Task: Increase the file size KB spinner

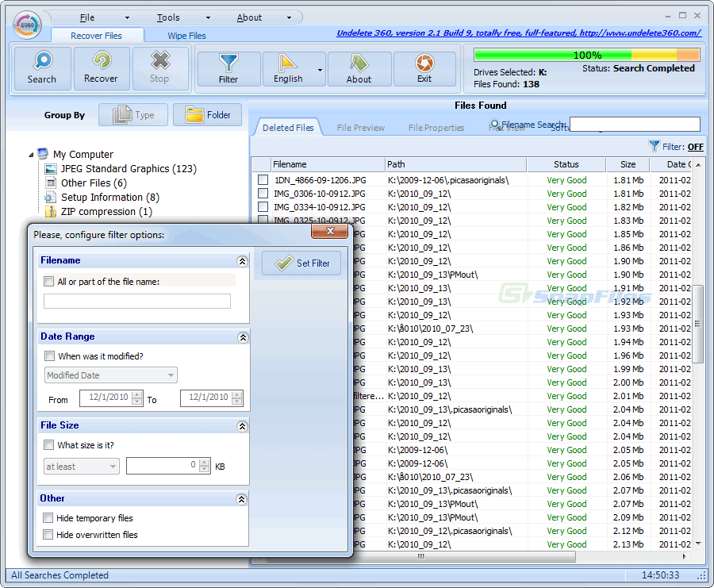Action: click(205, 463)
